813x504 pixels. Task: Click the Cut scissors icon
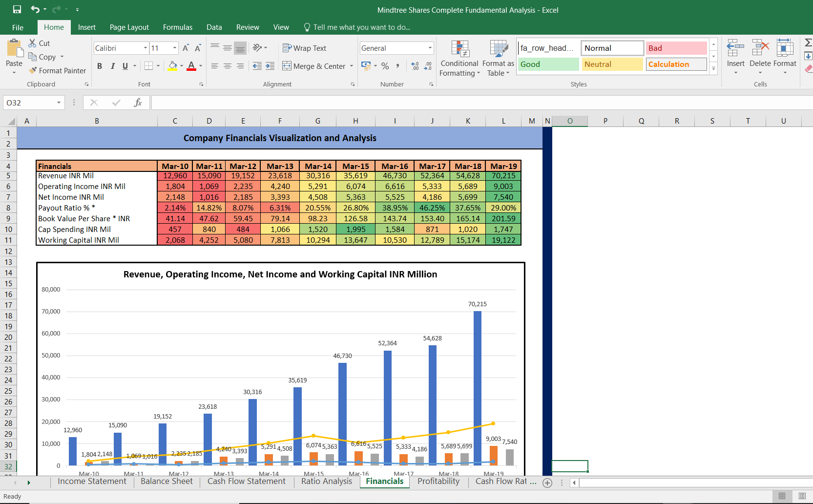click(33, 43)
